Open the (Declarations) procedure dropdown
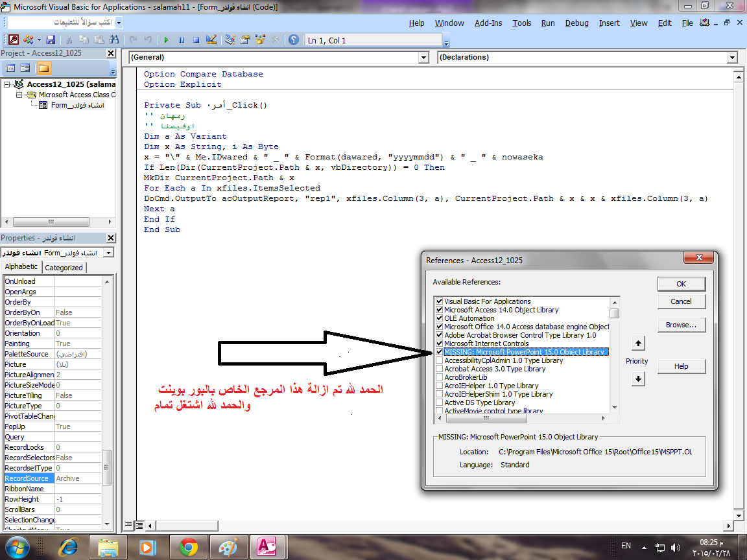 (x=732, y=58)
